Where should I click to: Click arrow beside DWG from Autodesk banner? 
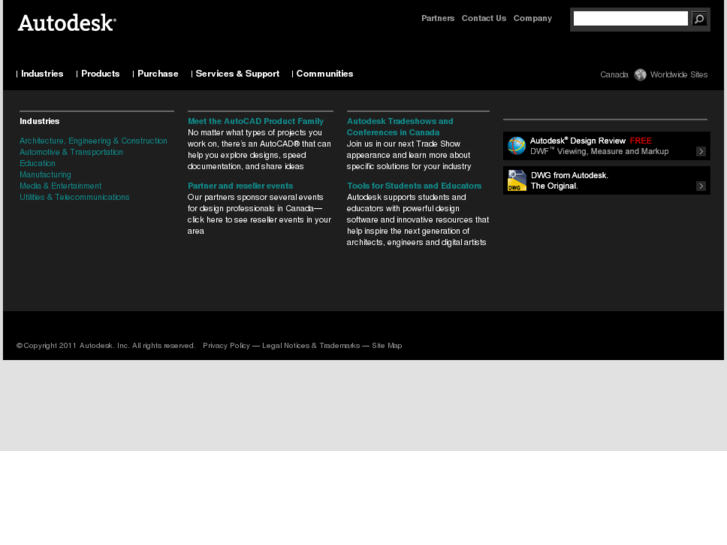point(701,186)
